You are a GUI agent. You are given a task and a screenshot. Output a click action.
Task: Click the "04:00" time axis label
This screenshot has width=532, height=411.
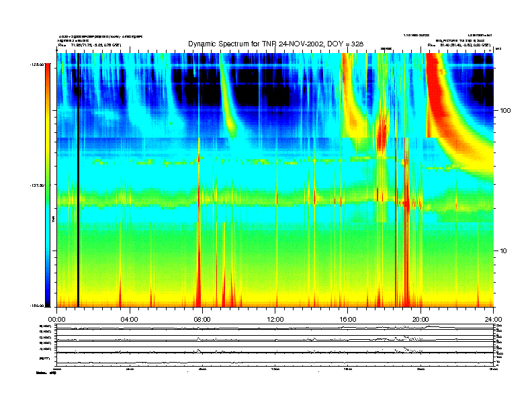(130, 320)
